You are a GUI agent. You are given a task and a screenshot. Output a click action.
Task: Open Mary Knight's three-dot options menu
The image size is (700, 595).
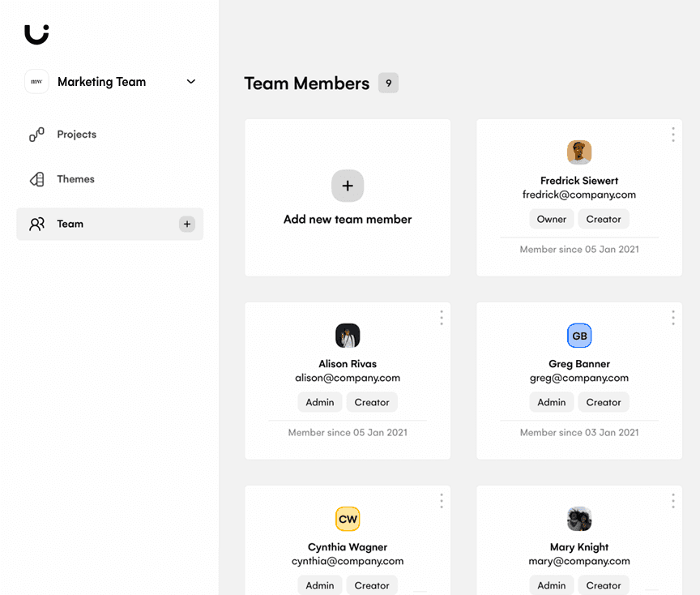(672, 501)
